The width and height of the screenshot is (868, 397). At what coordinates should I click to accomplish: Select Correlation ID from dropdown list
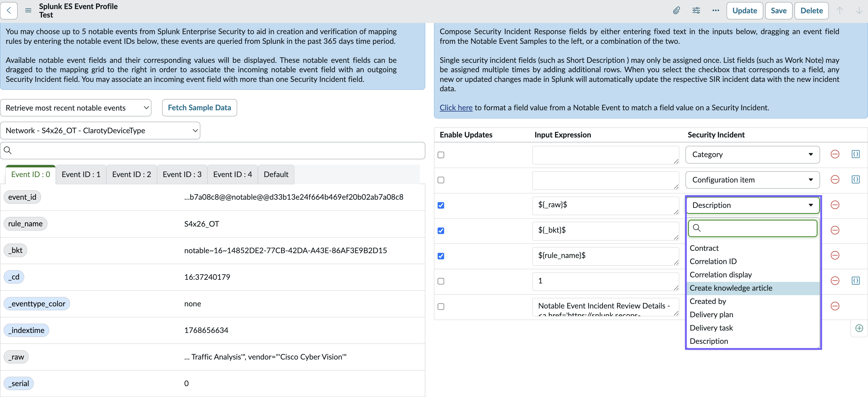tap(753, 262)
